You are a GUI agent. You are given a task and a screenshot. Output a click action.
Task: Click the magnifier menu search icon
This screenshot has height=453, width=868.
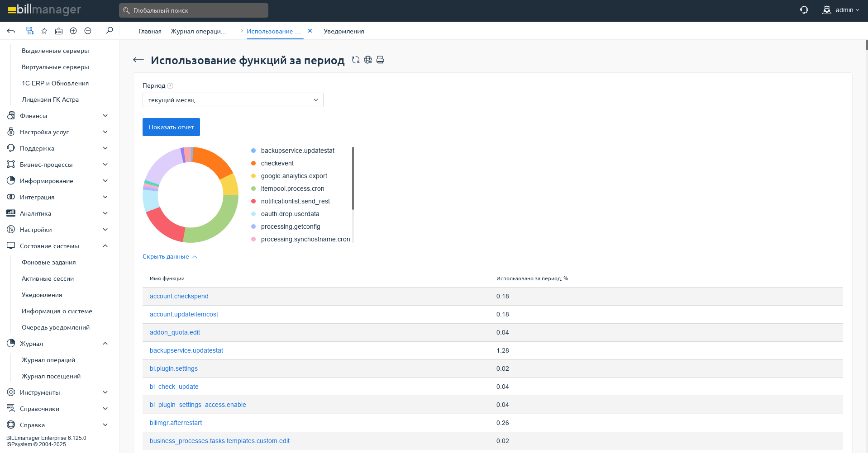(x=110, y=31)
